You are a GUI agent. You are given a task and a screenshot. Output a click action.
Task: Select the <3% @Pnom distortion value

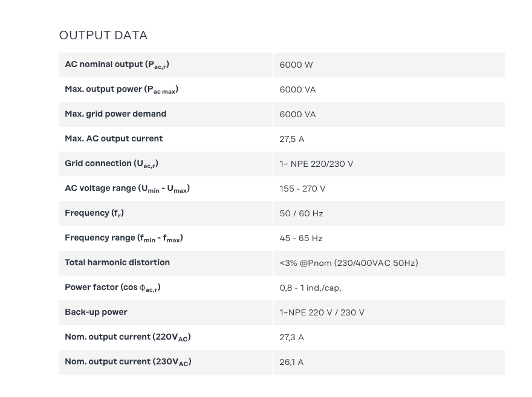click(349, 263)
